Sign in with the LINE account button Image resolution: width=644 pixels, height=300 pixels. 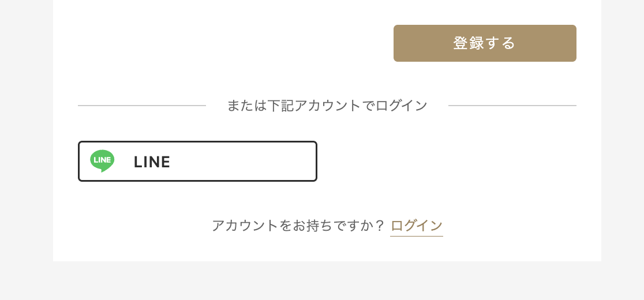(197, 162)
